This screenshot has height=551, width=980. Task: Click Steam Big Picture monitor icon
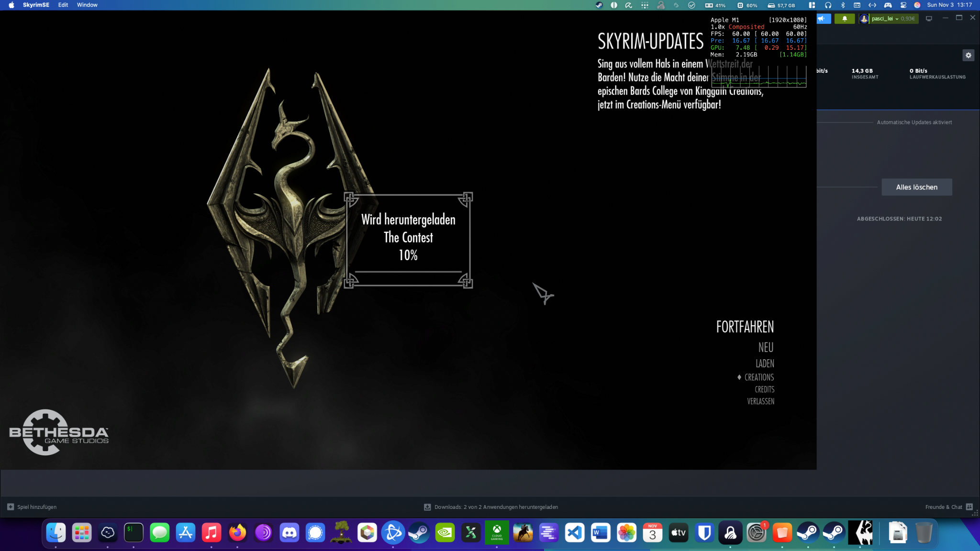(x=928, y=19)
